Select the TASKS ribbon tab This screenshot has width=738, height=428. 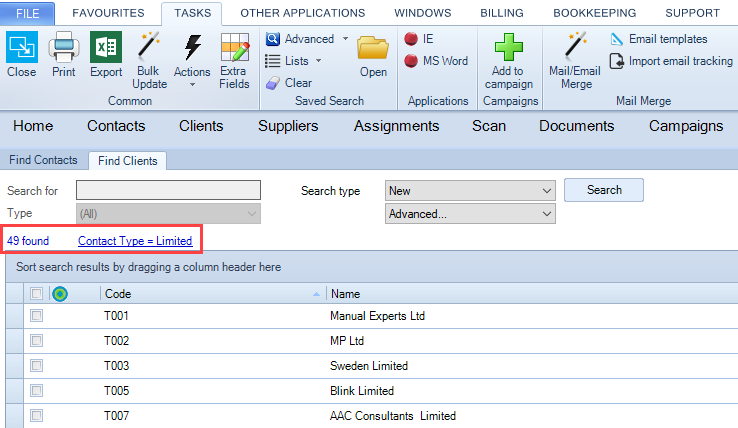[193, 13]
